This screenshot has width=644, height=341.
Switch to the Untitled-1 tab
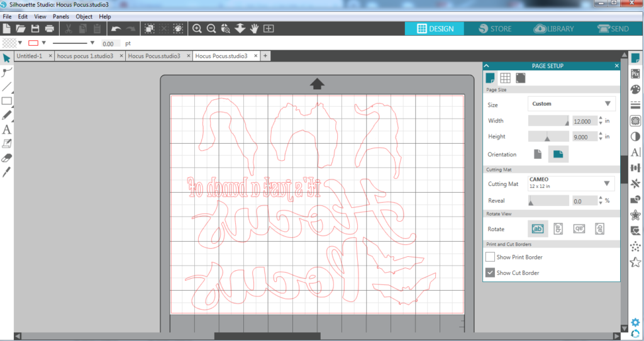(x=30, y=56)
